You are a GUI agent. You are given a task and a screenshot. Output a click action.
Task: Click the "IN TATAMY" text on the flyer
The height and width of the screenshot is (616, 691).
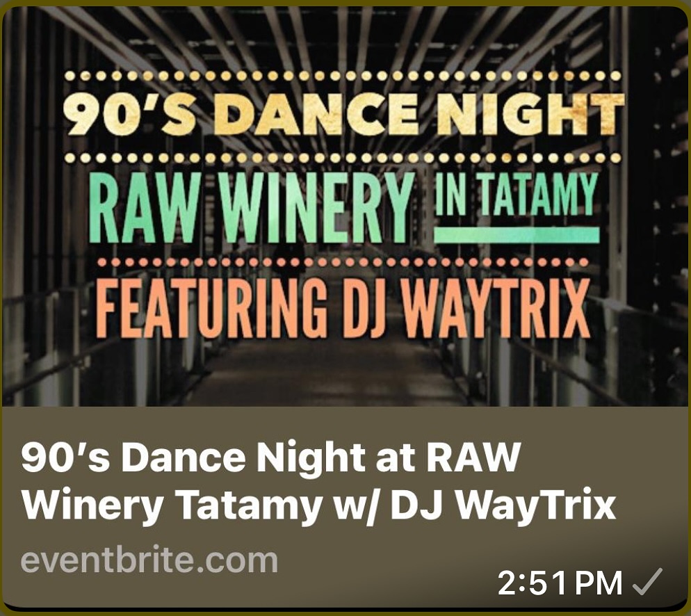(x=517, y=194)
